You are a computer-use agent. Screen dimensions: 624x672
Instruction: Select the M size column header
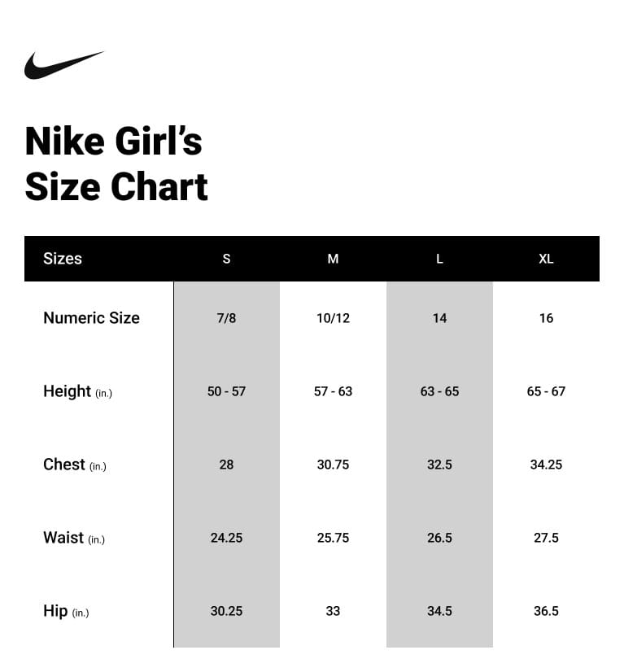pos(333,259)
